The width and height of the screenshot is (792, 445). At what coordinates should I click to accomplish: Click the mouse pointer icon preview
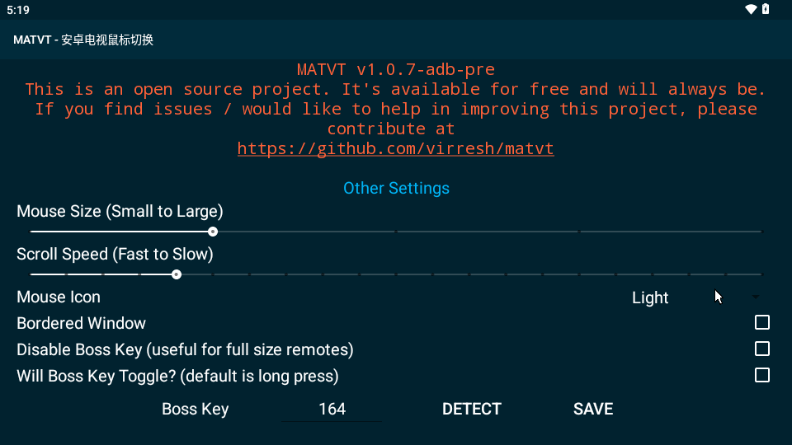point(718,297)
